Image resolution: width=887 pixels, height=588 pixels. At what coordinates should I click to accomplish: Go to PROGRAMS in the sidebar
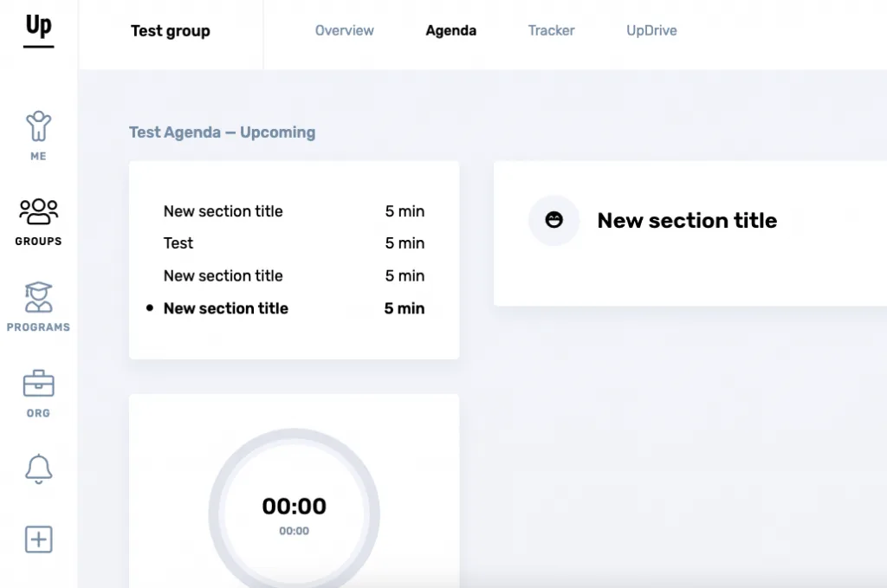click(x=38, y=307)
